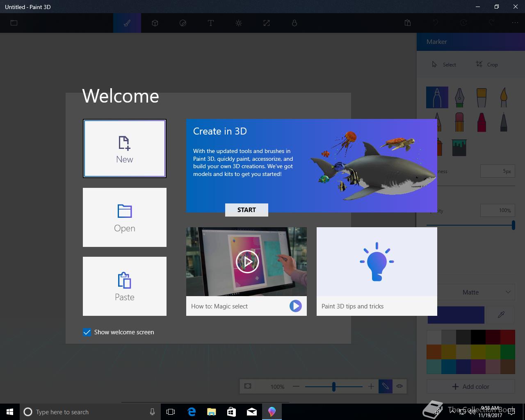Viewport: 525px width, 420px height.
Task: Choose the black color swatch
Action: (478, 337)
